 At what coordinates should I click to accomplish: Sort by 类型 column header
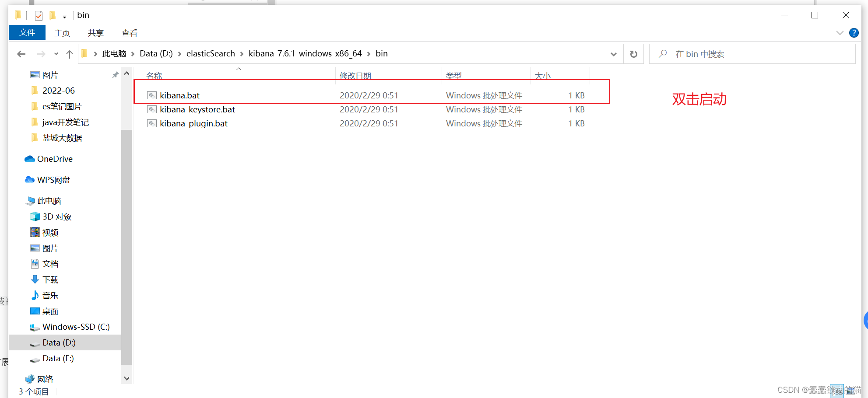coord(454,75)
